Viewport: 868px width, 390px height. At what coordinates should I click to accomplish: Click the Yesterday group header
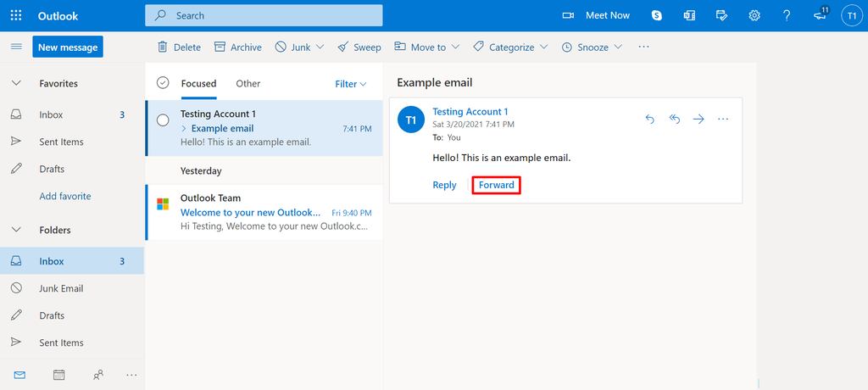coord(201,170)
